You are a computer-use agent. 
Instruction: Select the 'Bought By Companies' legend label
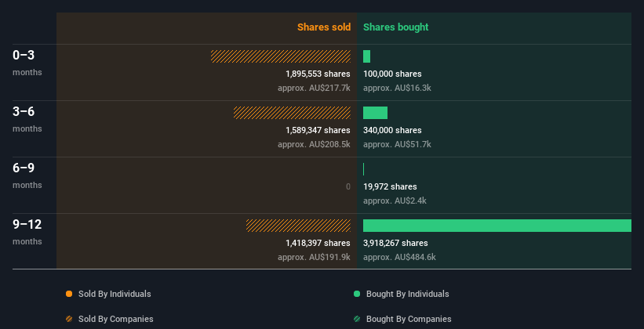point(409,319)
